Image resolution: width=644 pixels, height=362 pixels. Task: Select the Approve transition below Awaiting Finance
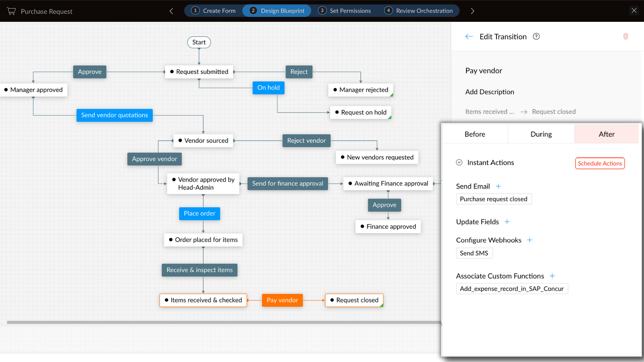(x=384, y=205)
